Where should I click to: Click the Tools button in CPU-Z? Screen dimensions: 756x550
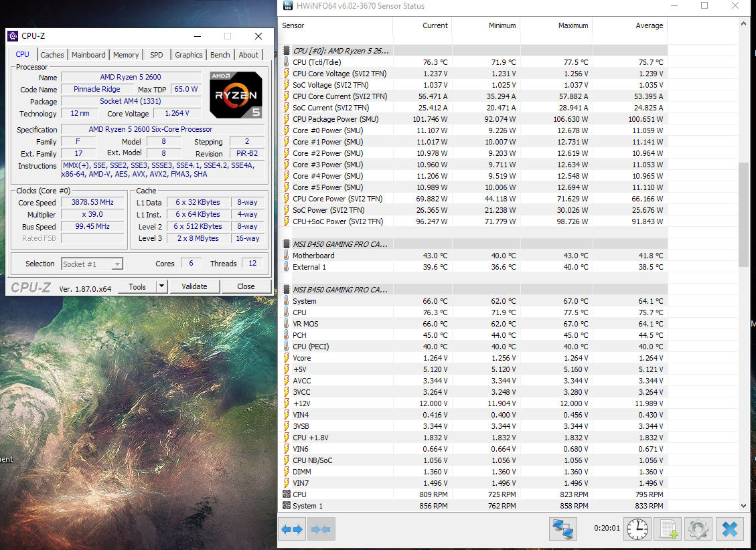click(x=137, y=286)
